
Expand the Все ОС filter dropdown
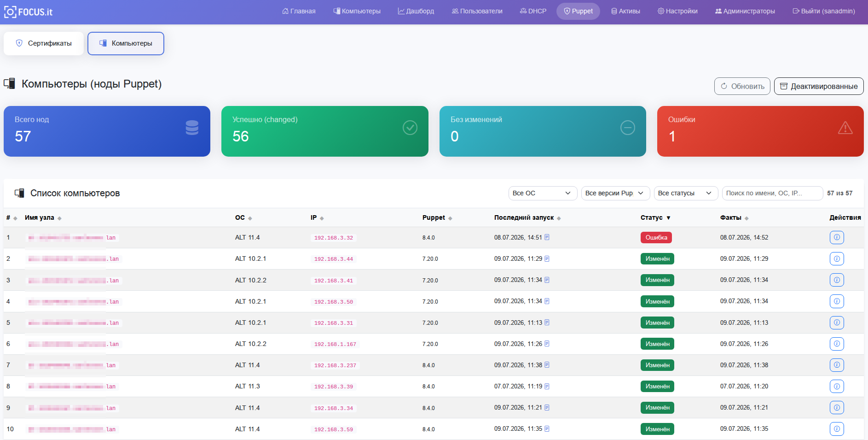[543, 193]
